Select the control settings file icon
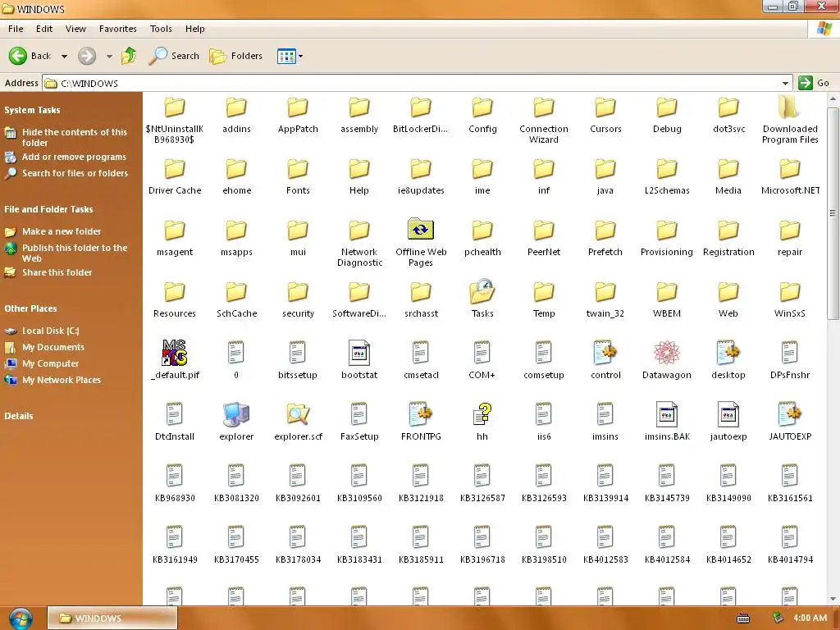 (605, 353)
